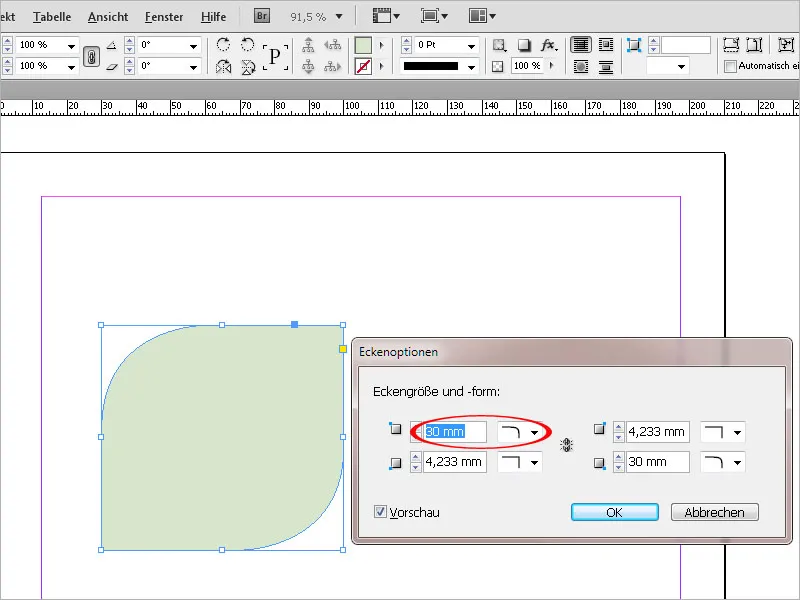Screen dimensions: 800x600
Task: Open the zoom level 91,5 % dropdown
Action: pyautogui.click(x=339, y=16)
